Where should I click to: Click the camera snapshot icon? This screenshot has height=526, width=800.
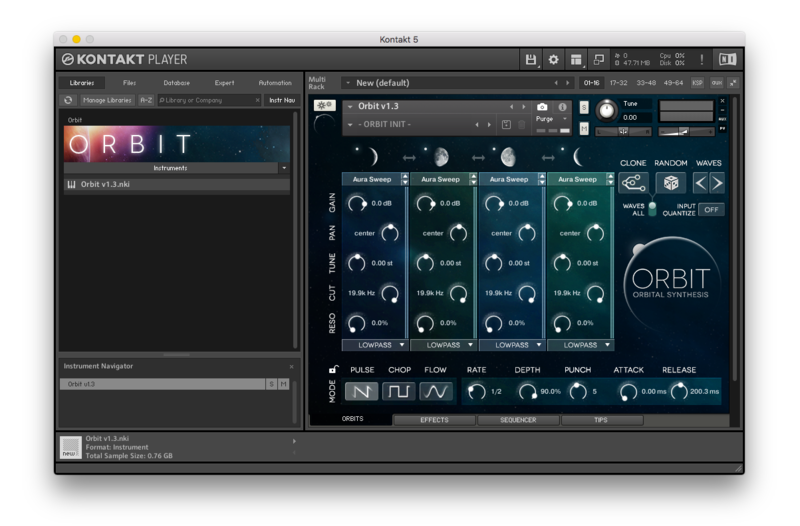542,107
